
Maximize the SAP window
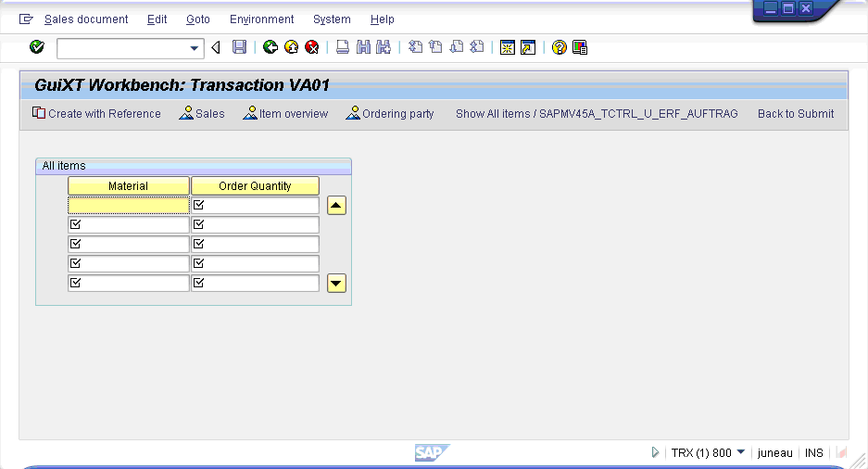click(x=787, y=8)
